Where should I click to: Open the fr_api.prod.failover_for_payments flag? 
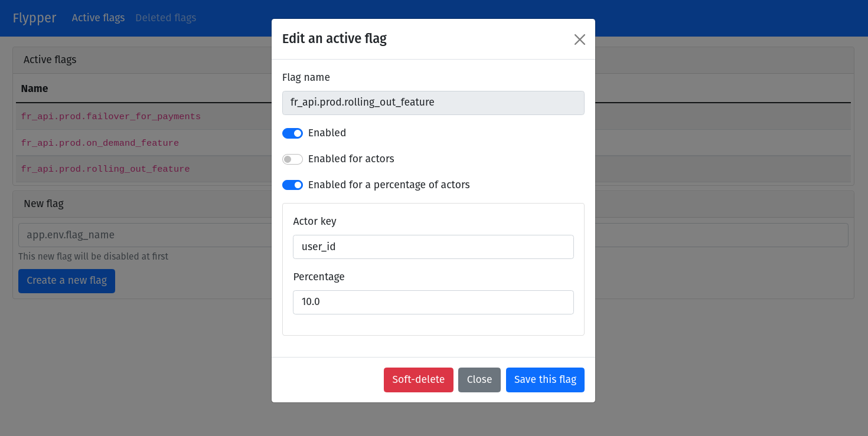pyautogui.click(x=110, y=116)
